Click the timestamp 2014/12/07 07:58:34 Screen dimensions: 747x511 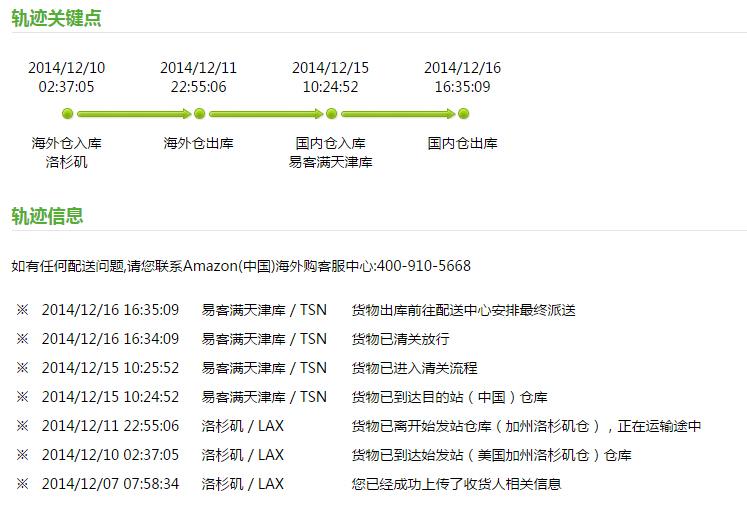coord(111,484)
